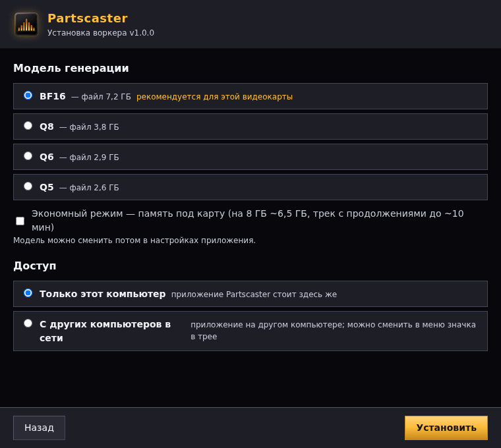The image size is (501, 448).
Task: Click the файл 7,2 ГБ size text
Action: [x=106, y=97]
